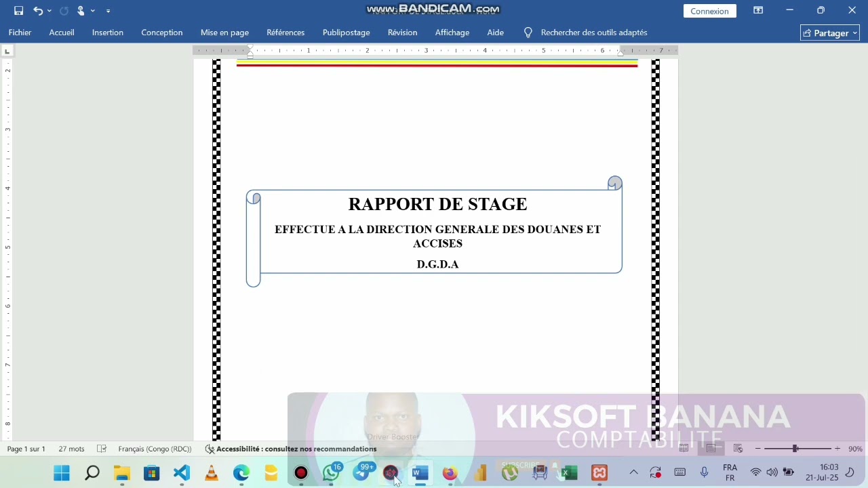The width and height of the screenshot is (868, 488).
Task: Switch to Word taskbar icon
Action: click(x=420, y=472)
